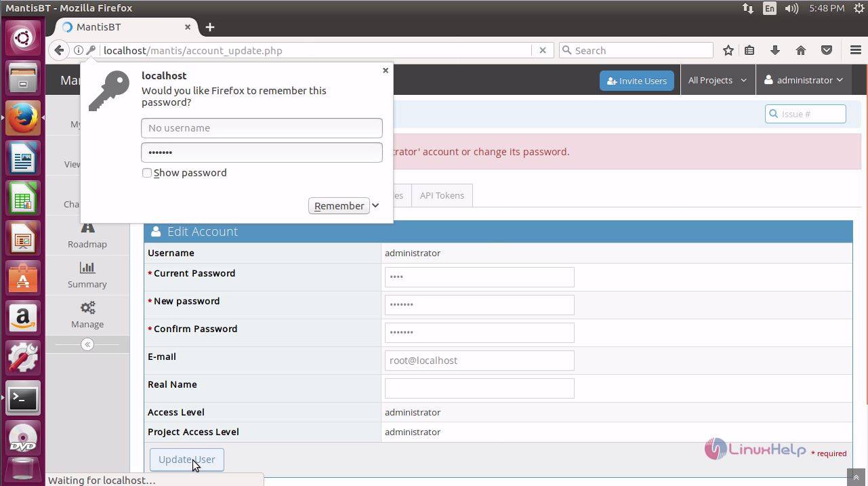Open the Amazon launcher in the dock

pyautogui.click(x=23, y=318)
